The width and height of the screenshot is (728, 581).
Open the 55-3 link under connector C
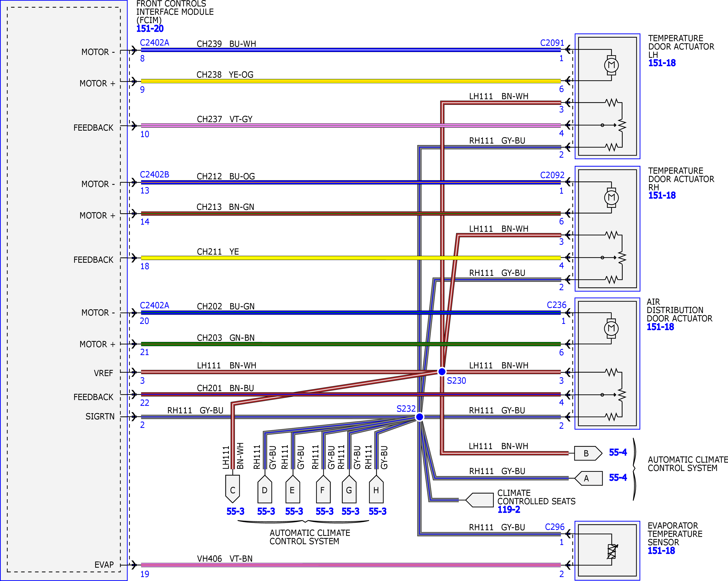[x=235, y=512]
